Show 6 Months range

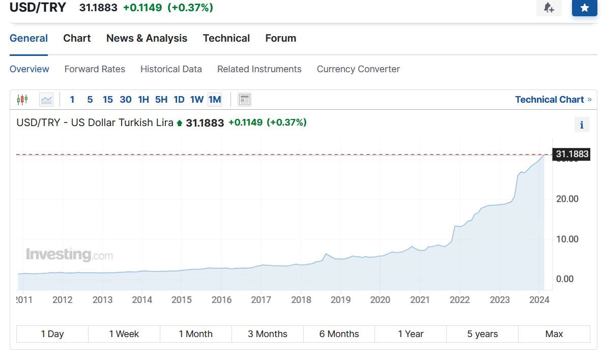pos(339,334)
